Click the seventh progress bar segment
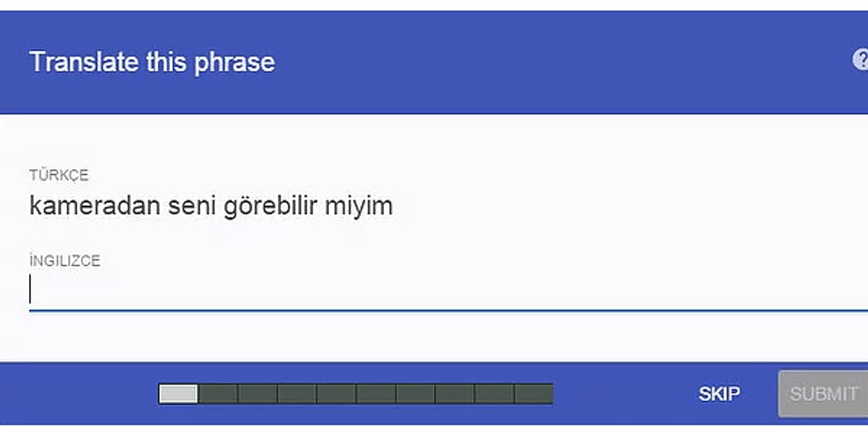This screenshot has width=868, height=435. [x=415, y=394]
